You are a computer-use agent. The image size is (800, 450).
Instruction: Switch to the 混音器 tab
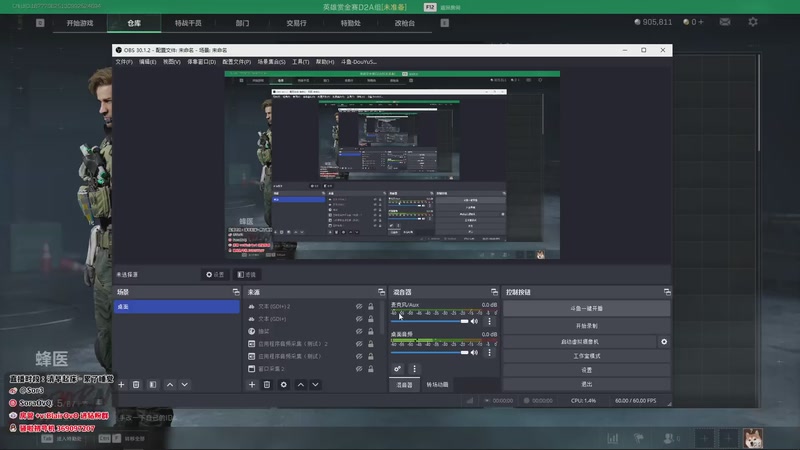click(x=405, y=385)
